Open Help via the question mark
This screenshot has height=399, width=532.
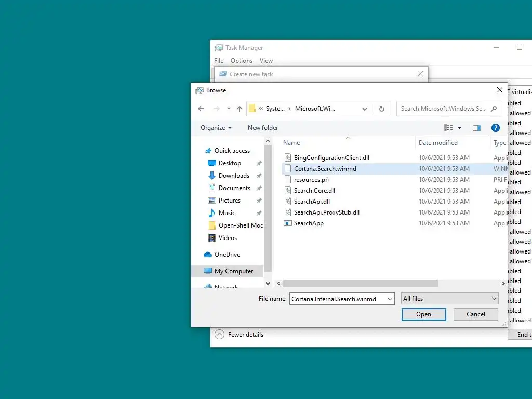tap(495, 128)
